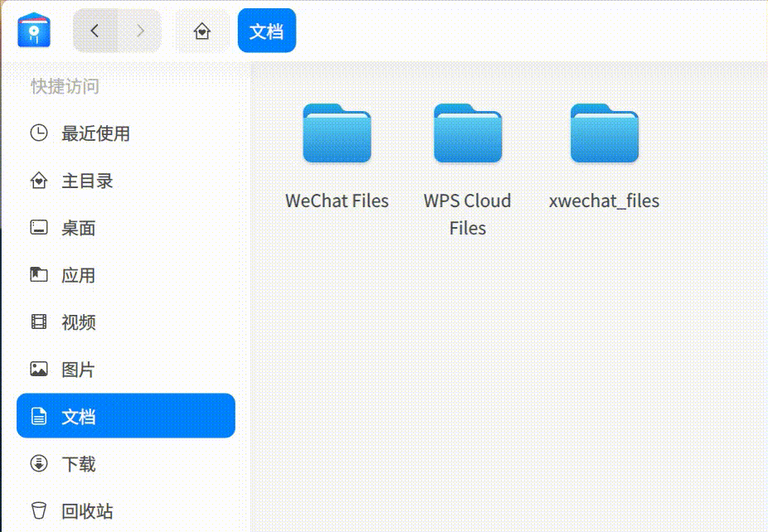Click the xwechat_files folder name

[x=605, y=201]
